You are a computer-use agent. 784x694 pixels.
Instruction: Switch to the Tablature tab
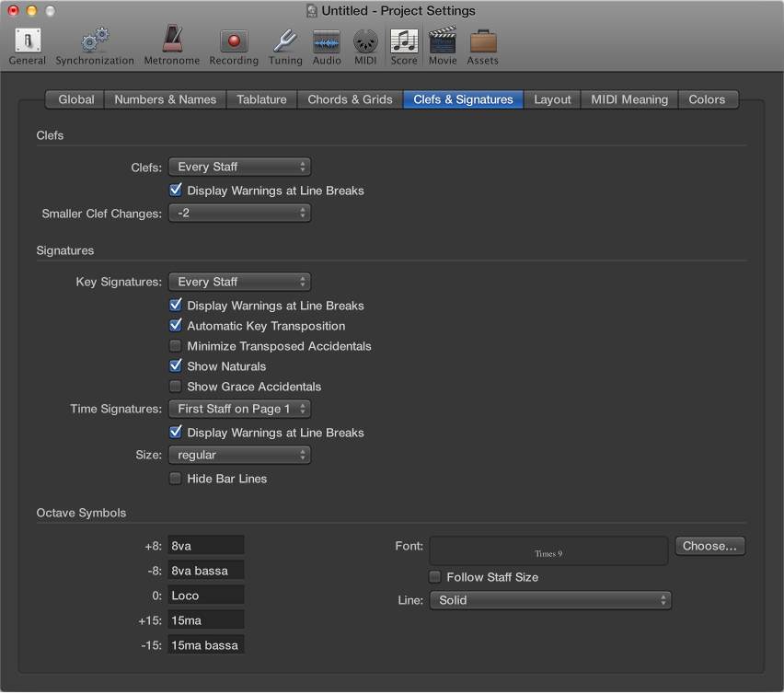click(261, 99)
